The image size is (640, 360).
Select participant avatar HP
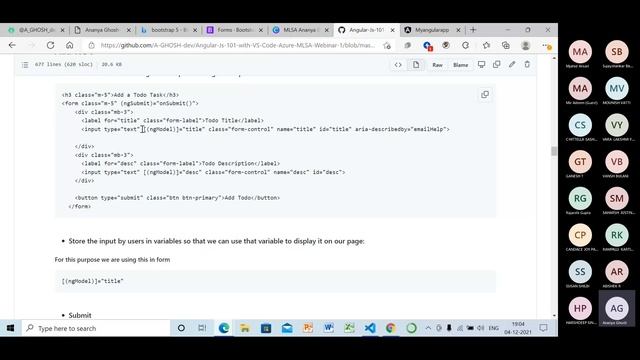pos(580,308)
